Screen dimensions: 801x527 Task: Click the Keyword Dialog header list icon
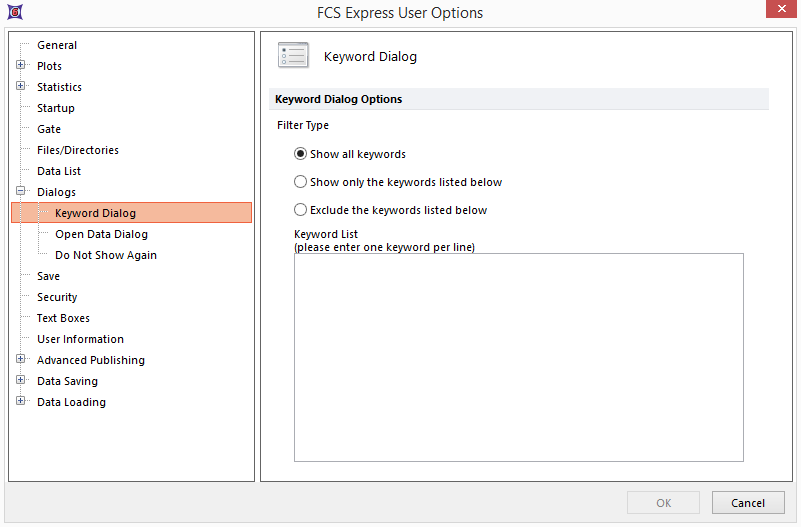293,57
